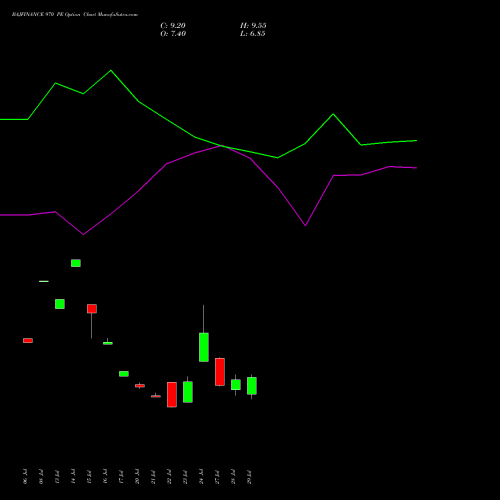Click the chart title text at the top
The image size is (500, 500).
point(75,15)
